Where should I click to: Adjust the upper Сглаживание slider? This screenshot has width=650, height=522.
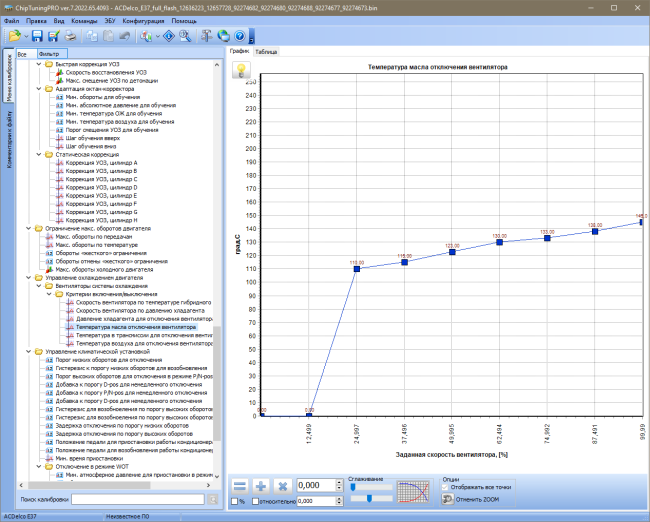[x=353, y=487]
